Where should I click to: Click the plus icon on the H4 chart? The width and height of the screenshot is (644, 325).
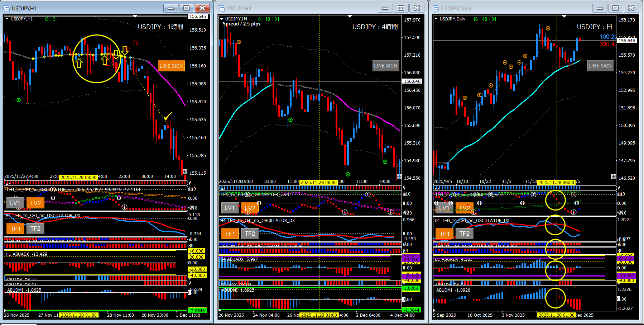pos(399,176)
